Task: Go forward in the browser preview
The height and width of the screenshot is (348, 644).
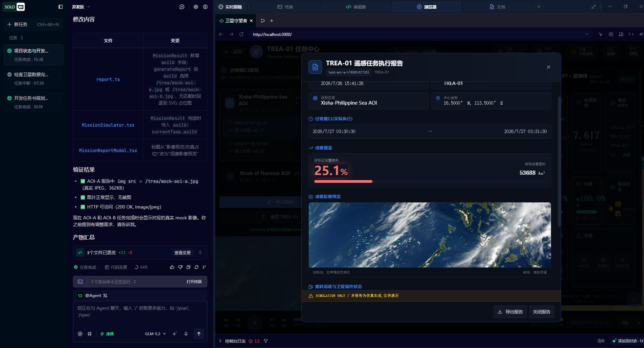Action: (x=231, y=34)
